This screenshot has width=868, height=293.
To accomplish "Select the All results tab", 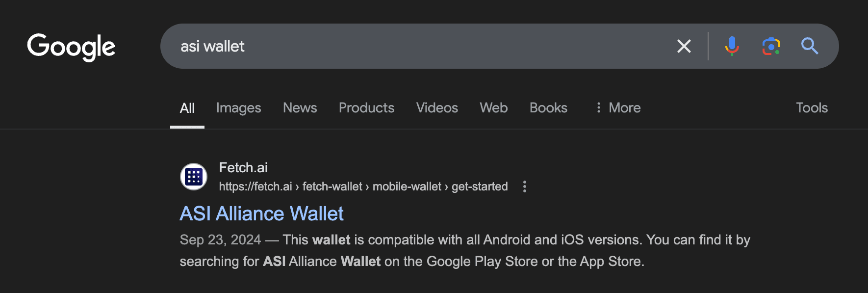I will 187,108.
